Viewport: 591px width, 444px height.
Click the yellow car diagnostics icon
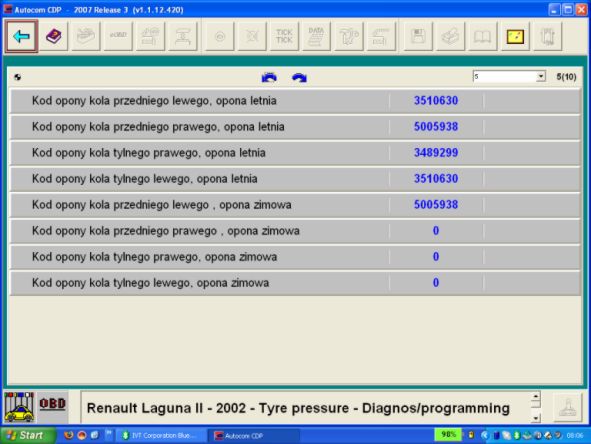(19, 407)
